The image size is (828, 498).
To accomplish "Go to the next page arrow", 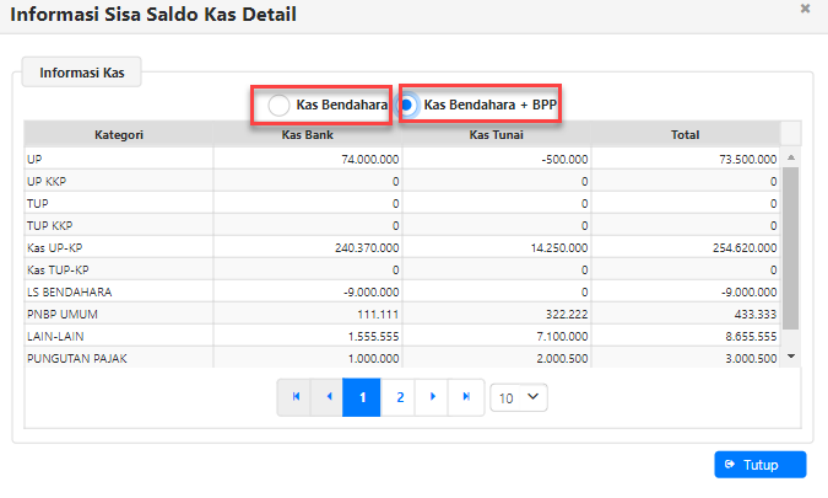I will coord(432,397).
